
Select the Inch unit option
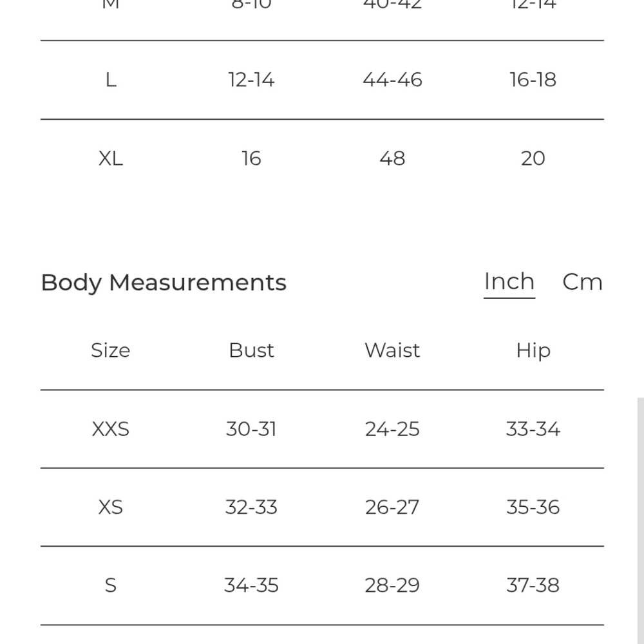click(x=509, y=282)
